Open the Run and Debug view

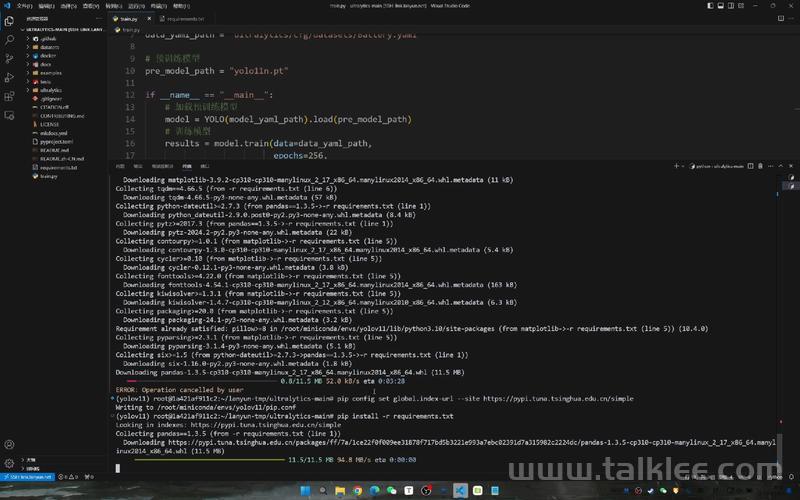tap(9, 78)
